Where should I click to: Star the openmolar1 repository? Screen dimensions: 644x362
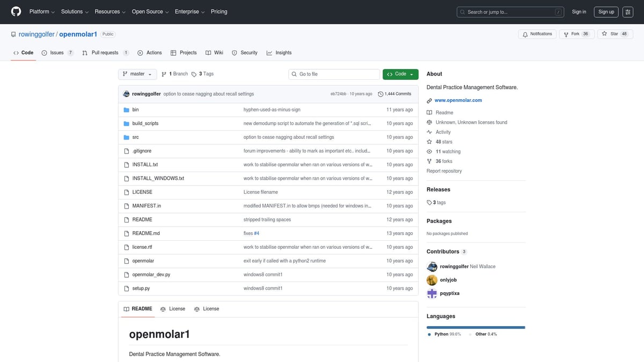[x=614, y=34]
